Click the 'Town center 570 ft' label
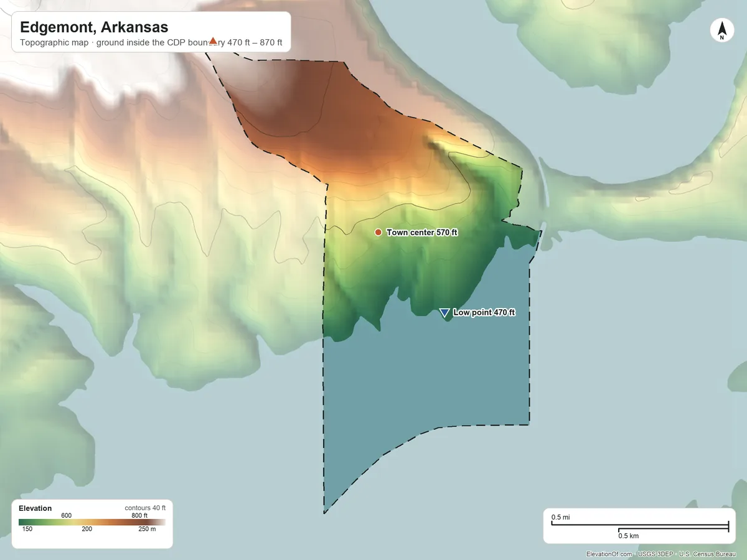The image size is (747, 560). click(422, 232)
